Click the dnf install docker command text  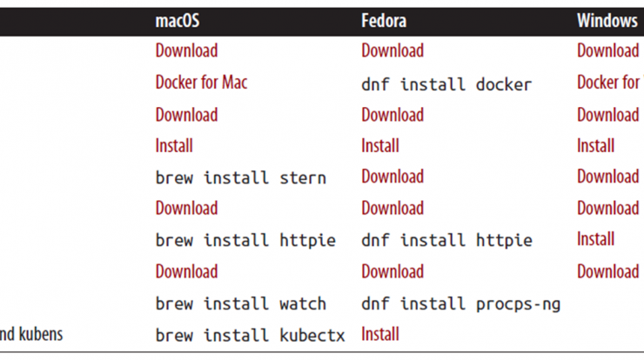pos(446,84)
